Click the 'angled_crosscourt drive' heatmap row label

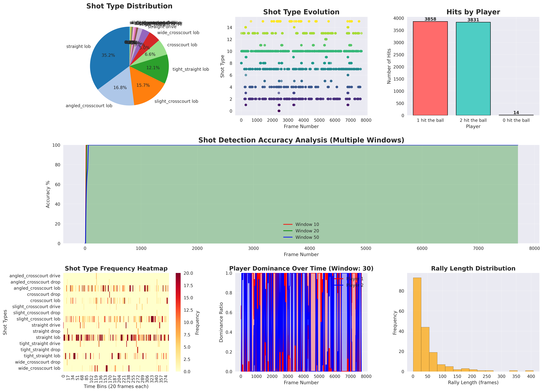pos(35,276)
